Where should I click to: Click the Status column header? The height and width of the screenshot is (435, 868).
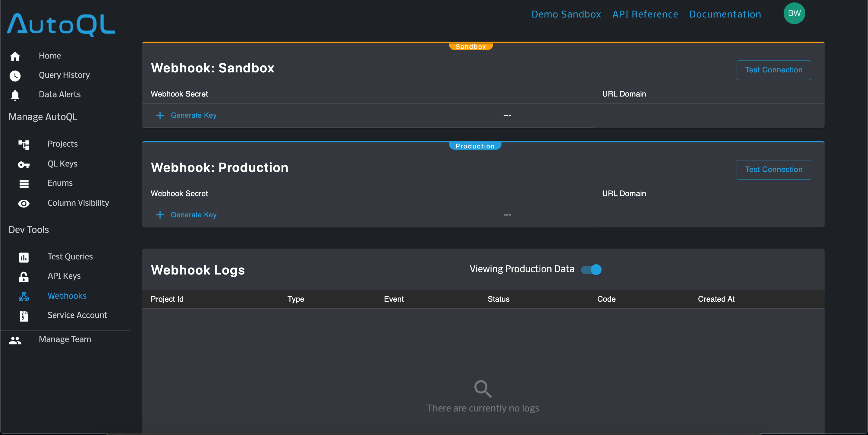tap(499, 300)
